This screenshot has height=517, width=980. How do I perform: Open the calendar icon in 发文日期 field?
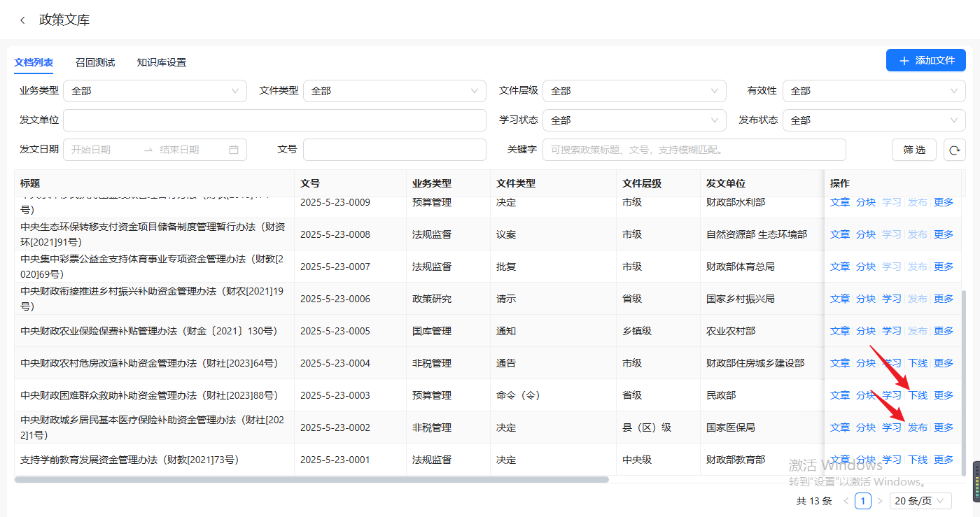(234, 150)
